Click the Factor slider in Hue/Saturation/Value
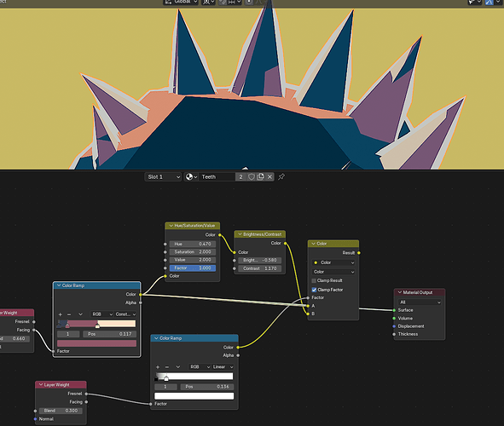The image size is (504, 426). point(193,268)
